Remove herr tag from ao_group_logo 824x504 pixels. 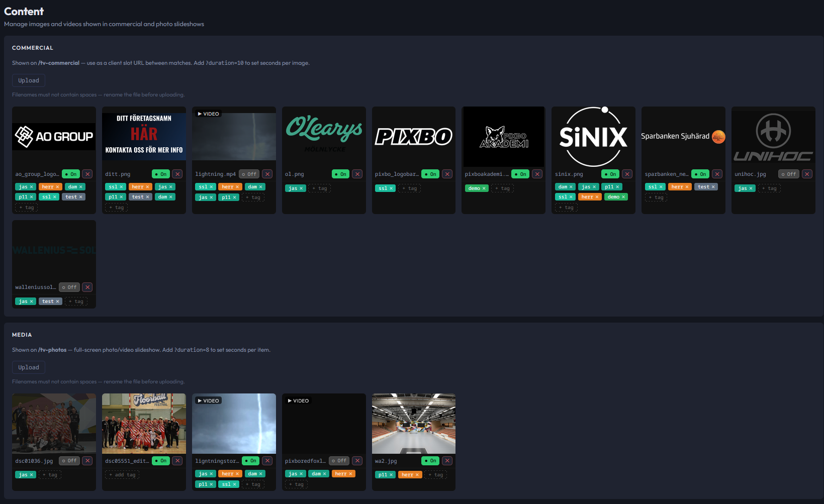tap(57, 187)
